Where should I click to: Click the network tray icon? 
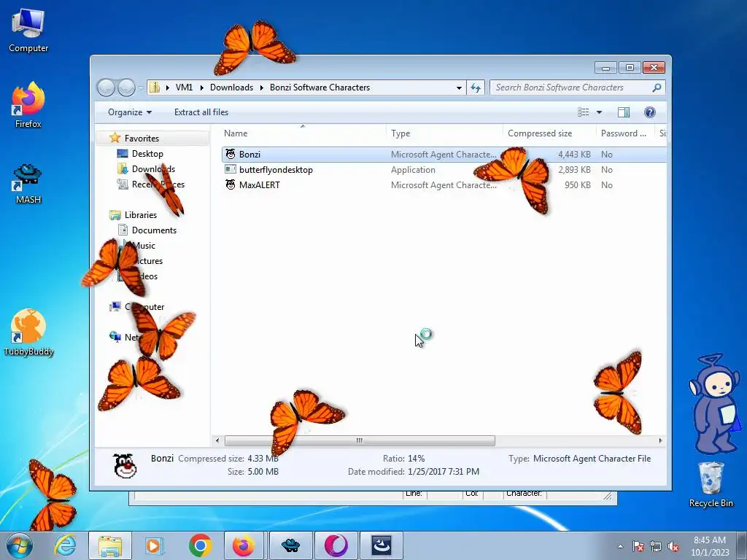click(656, 546)
